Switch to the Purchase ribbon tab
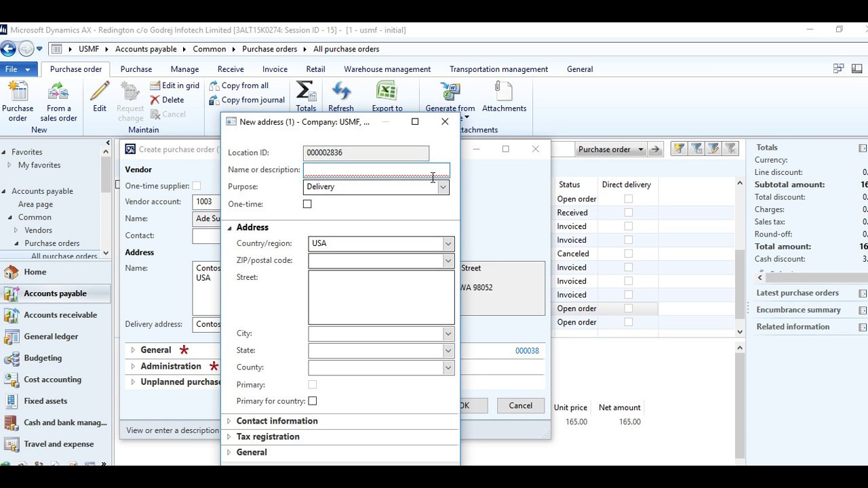This screenshot has height=488, width=868. click(x=136, y=69)
